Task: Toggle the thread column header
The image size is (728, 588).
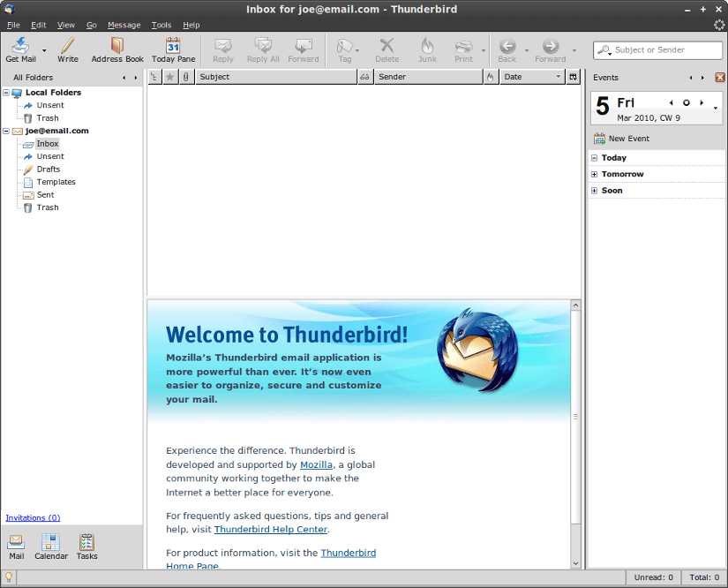Action: [x=154, y=77]
